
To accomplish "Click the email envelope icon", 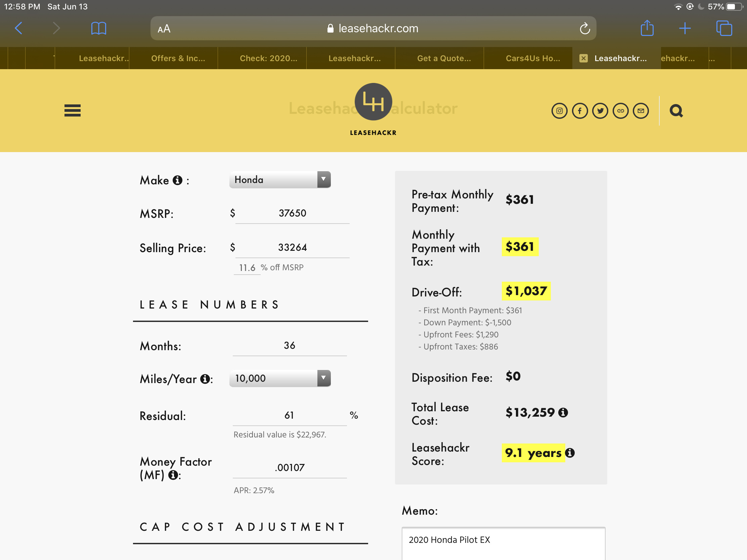I will pyautogui.click(x=641, y=111).
